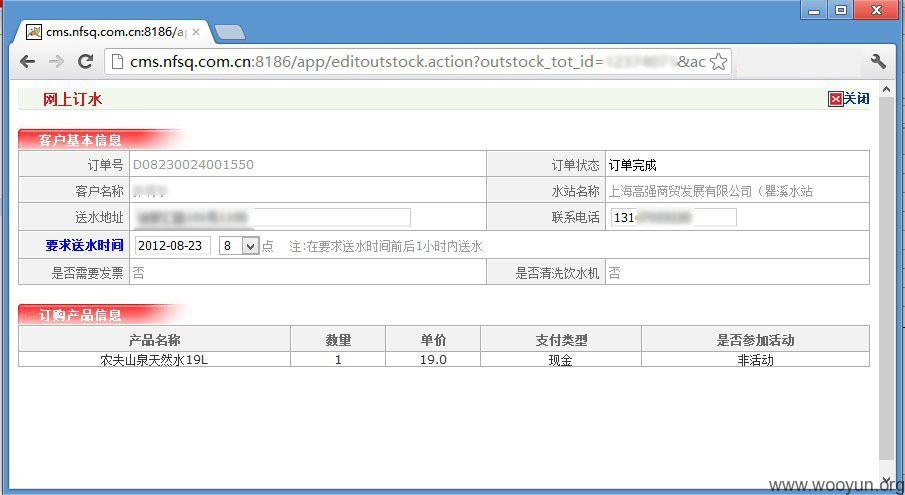Bookmark this page with the star icon
Viewport: 905px width, 495px height.
718,62
